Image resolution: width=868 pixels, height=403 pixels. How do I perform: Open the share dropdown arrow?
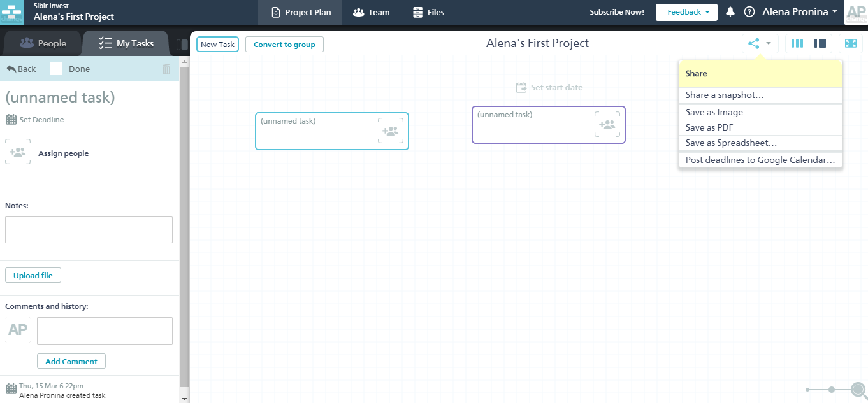769,43
